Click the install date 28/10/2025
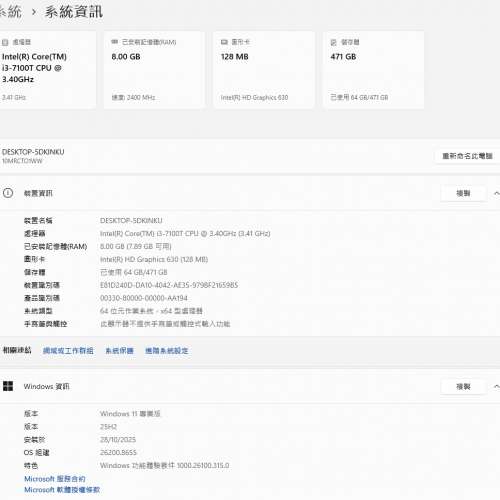Viewport: 500px width, 500px height. (118, 440)
